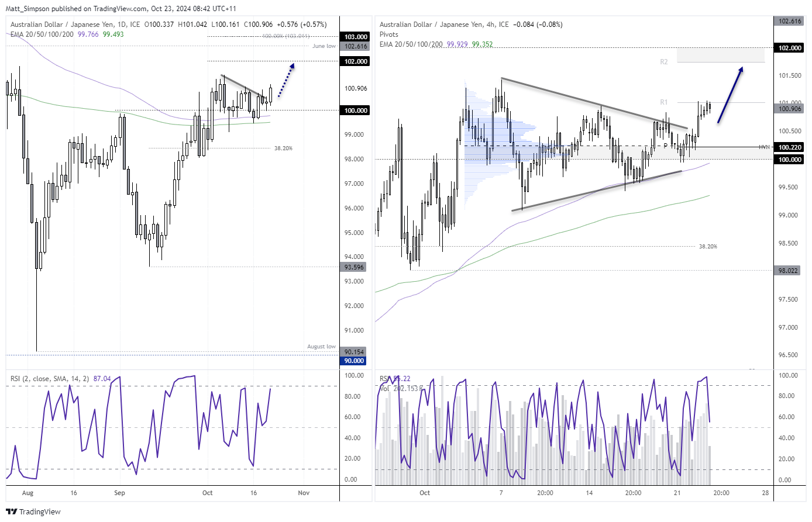Image resolution: width=812 pixels, height=522 pixels.
Task: Select the 'Pivots' indicator label on the 4h chart
Action: pyautogui.click(x=389, y=34)
